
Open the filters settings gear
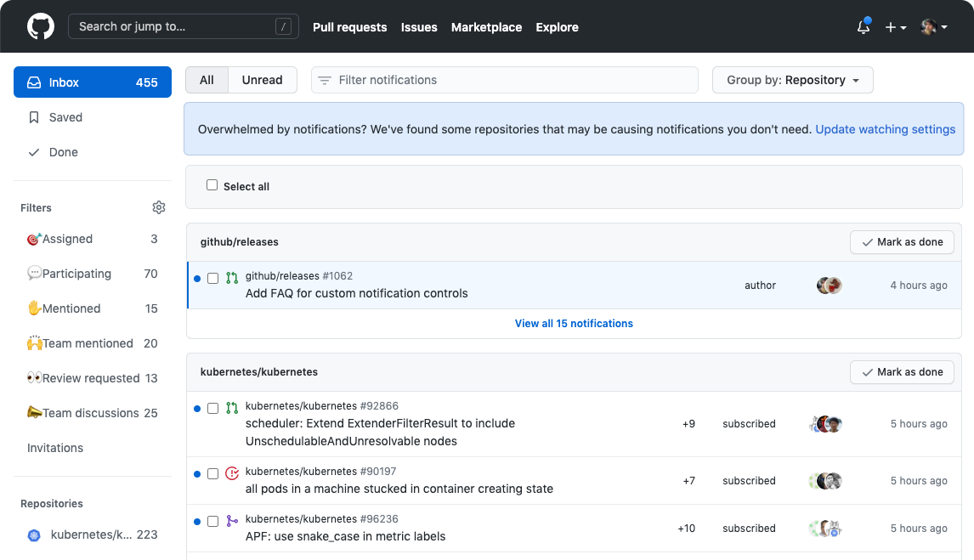159,207
